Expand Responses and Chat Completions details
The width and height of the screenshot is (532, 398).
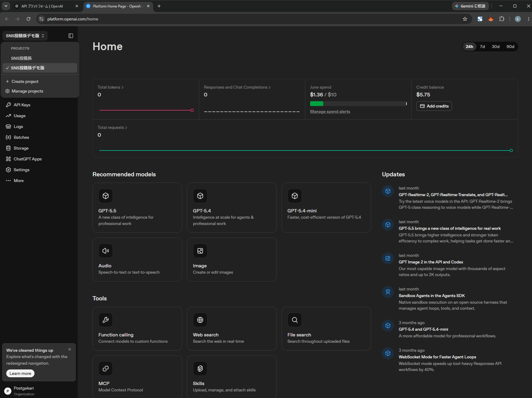[237, 87]
